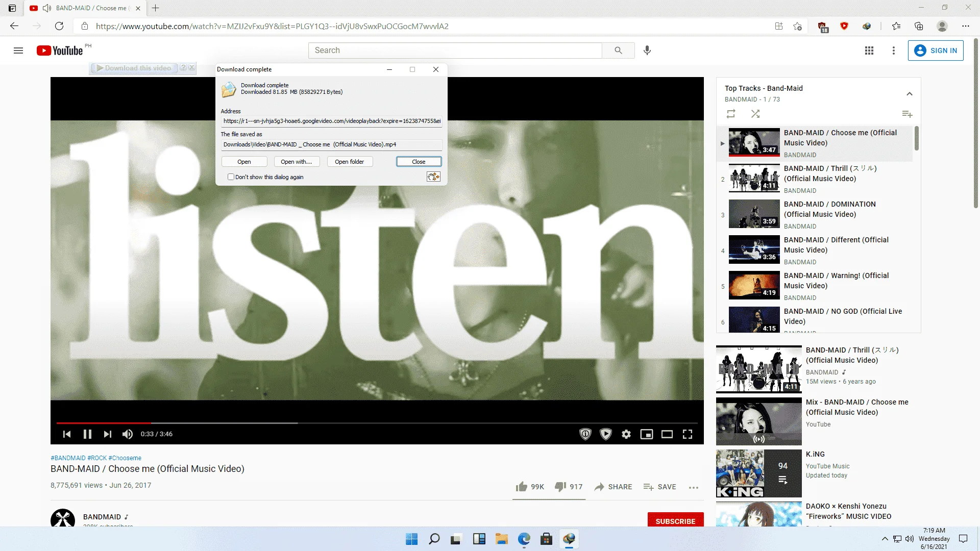Check Don't show this dialog again

tap(231, 177)
